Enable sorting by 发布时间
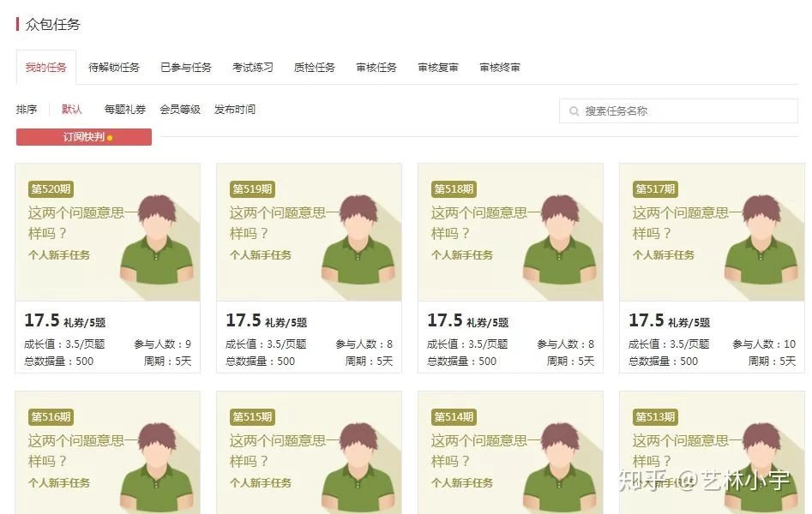The image size is (812, 514). click(x=236, y=110)
